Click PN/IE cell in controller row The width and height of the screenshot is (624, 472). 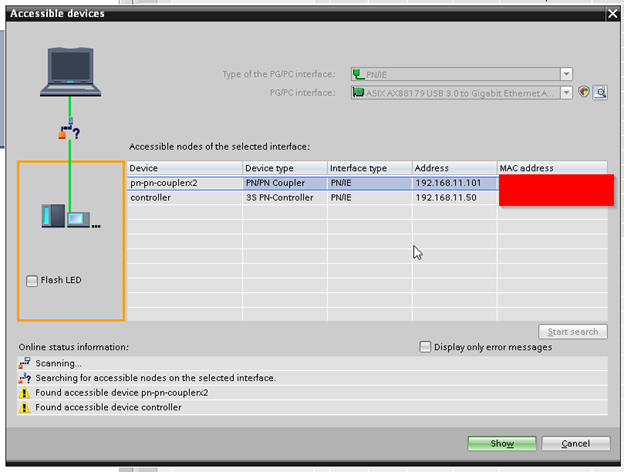370,198
